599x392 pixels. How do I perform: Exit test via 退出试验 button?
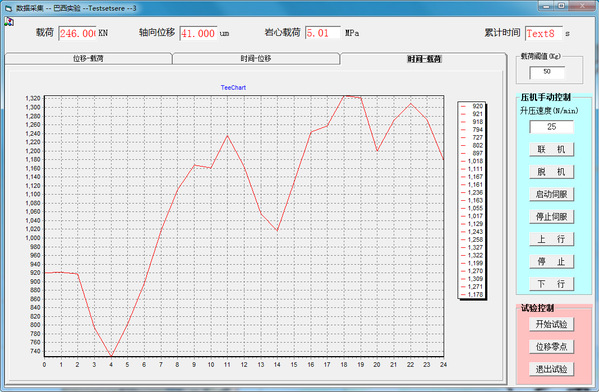coord(551,369)
